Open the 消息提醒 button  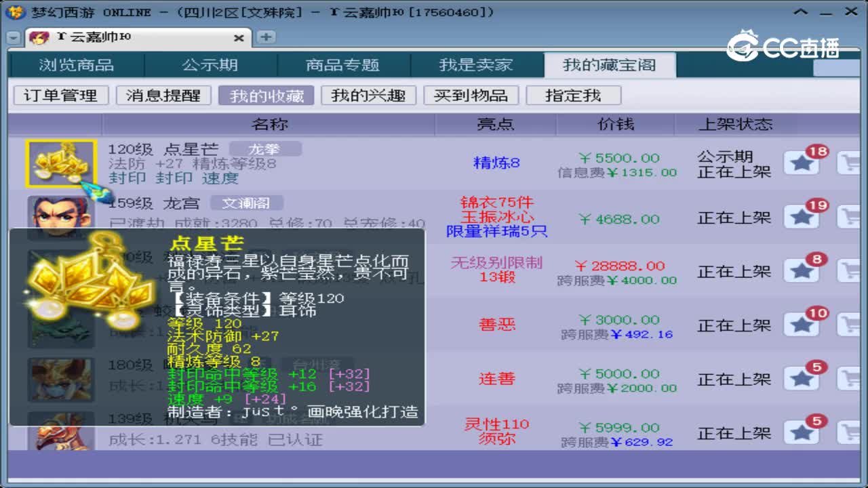(163, 96)
